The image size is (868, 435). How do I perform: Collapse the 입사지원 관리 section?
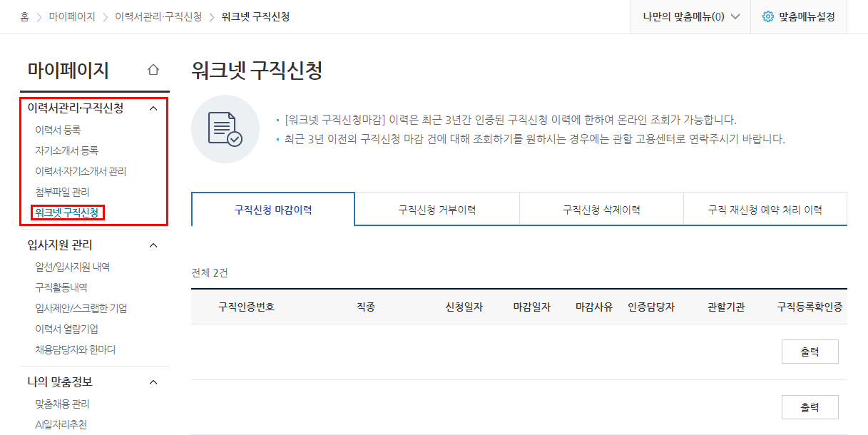(153, 245)
